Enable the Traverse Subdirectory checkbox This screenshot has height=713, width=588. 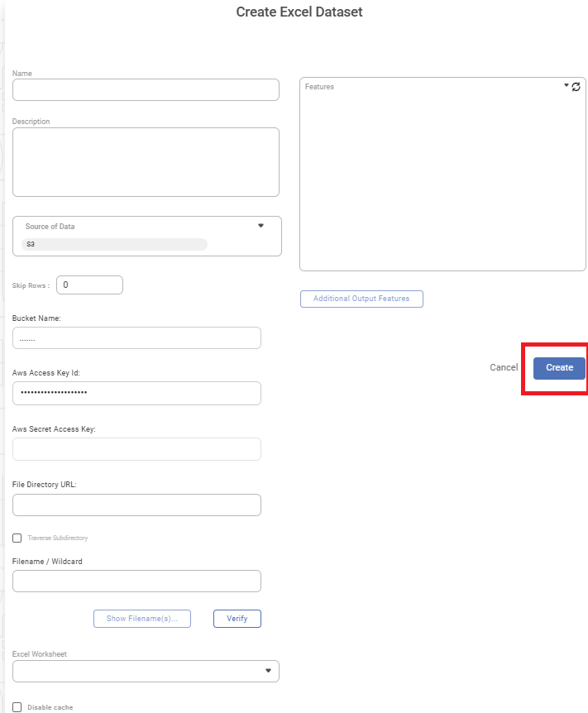click(x=17, y=538)
